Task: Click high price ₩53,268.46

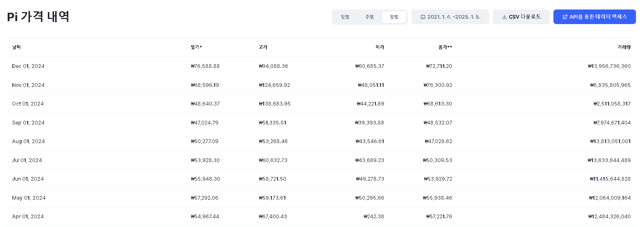Action: tap(273, 141)
